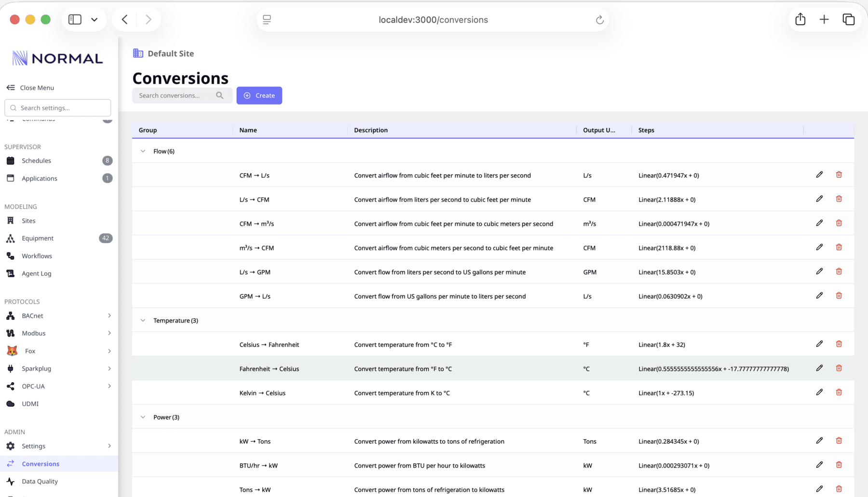Viewport: 868px width, 497px height.
Task: Expand the OPC-UA protocol submenu
Action: tap(109, 386)
